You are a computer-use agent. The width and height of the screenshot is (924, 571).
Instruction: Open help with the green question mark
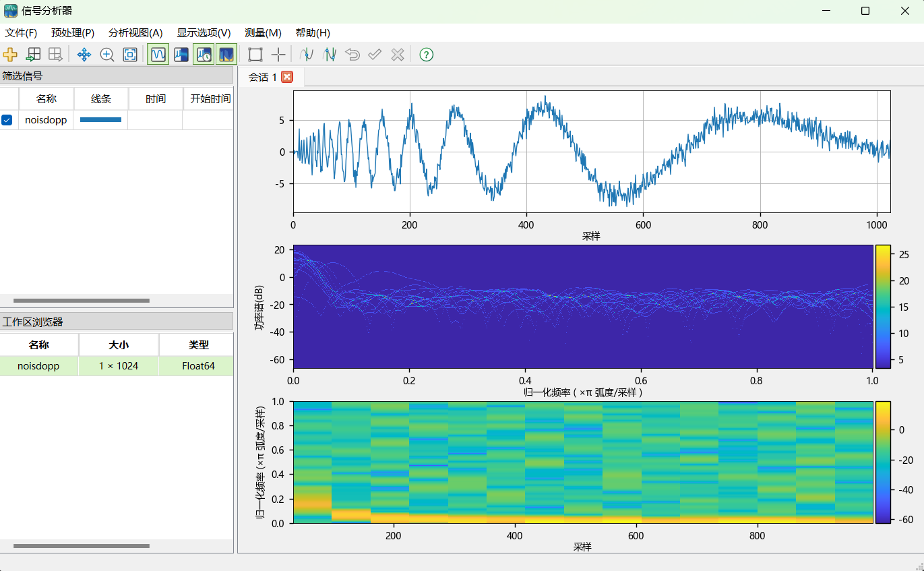426,55
